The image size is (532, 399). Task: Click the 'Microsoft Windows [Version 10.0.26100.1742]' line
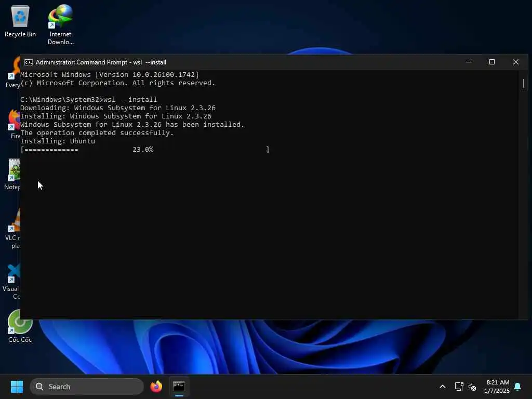pyautogui.click(x=110, y=75)
